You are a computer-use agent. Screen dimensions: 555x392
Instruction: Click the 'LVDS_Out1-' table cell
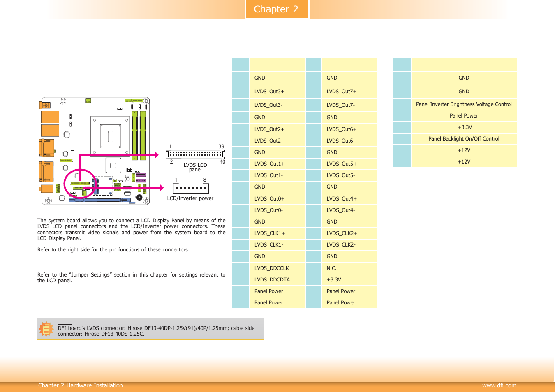pyautogui.click(x=277, y=175)
